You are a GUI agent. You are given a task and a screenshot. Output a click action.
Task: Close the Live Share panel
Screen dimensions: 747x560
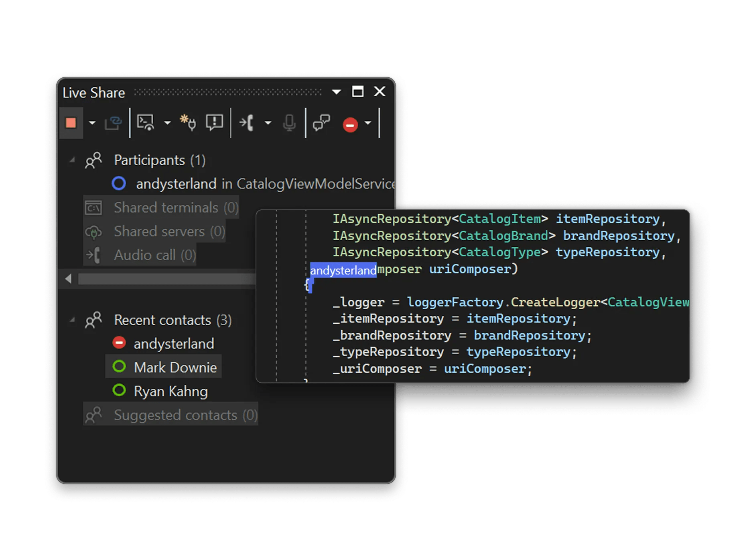pos(380,91)
